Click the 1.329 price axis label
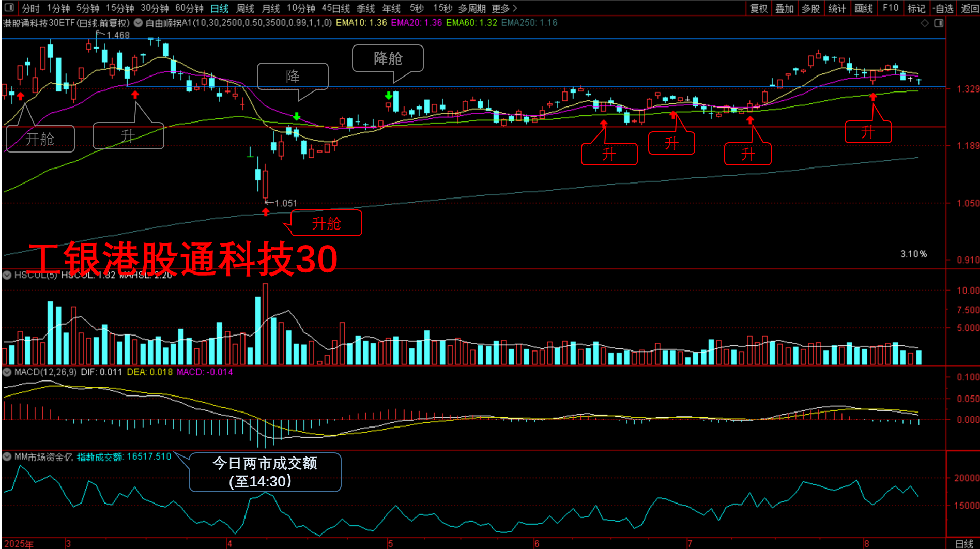The width and height of the screenshot is (980, 549). click(x=968, y=89)
